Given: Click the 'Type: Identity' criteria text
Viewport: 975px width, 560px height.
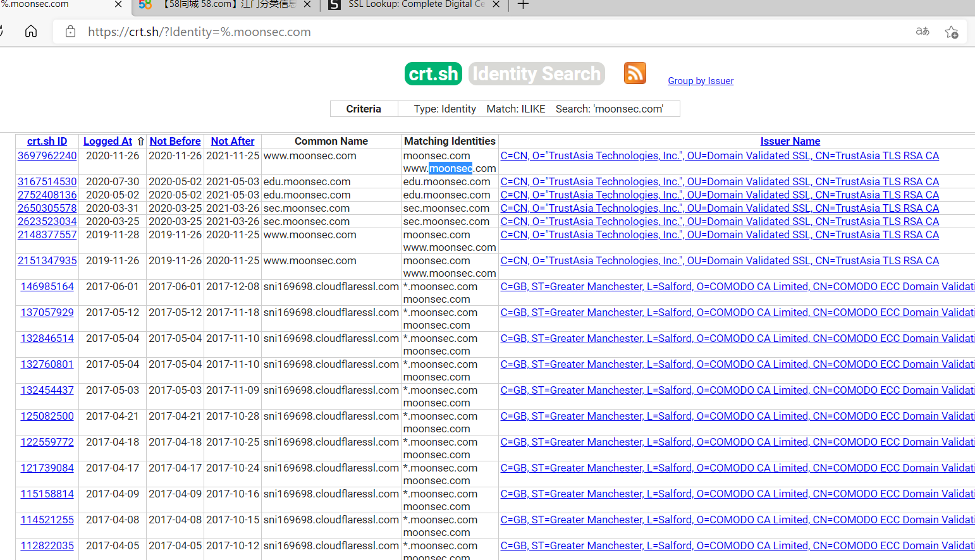Looking at the screenshot, I should coord(445,109).
